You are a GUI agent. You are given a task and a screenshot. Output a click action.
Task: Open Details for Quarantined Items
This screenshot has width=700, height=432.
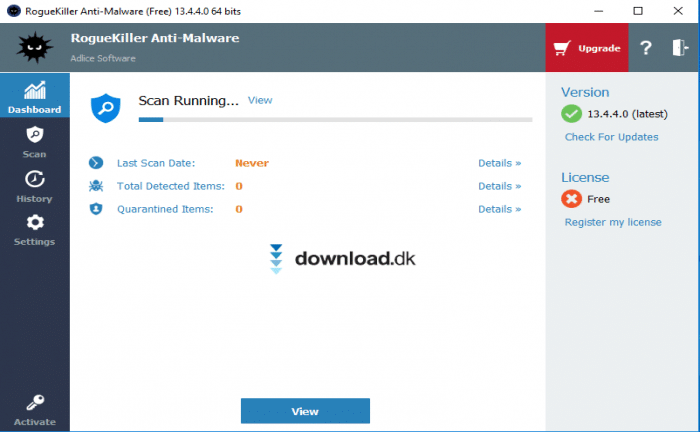click(500, 209)
